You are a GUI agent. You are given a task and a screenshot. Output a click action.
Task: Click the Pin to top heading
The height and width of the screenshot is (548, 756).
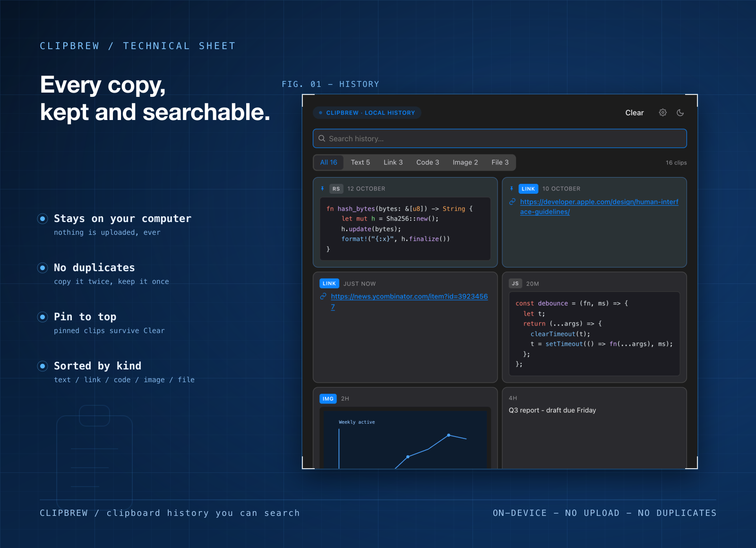(x=85, y=317)
